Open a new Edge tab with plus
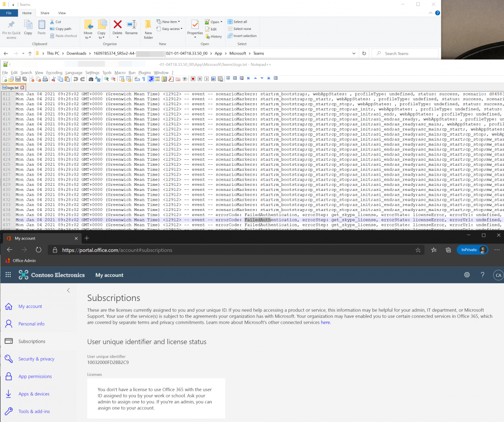The width and height of the screenshot is (504, 422). [x=87, y=238]
